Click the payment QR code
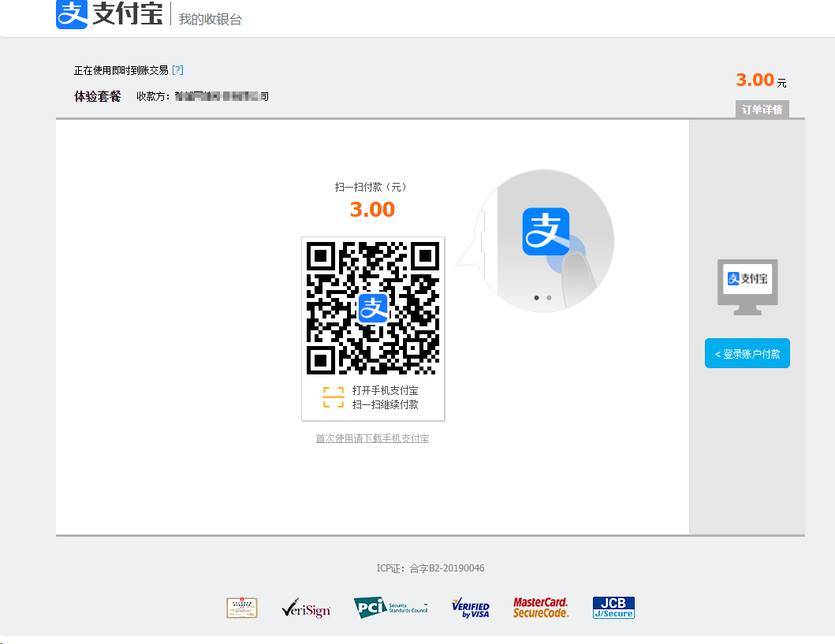835x644 pixels. pyautogui.click(x=373, y=307)
